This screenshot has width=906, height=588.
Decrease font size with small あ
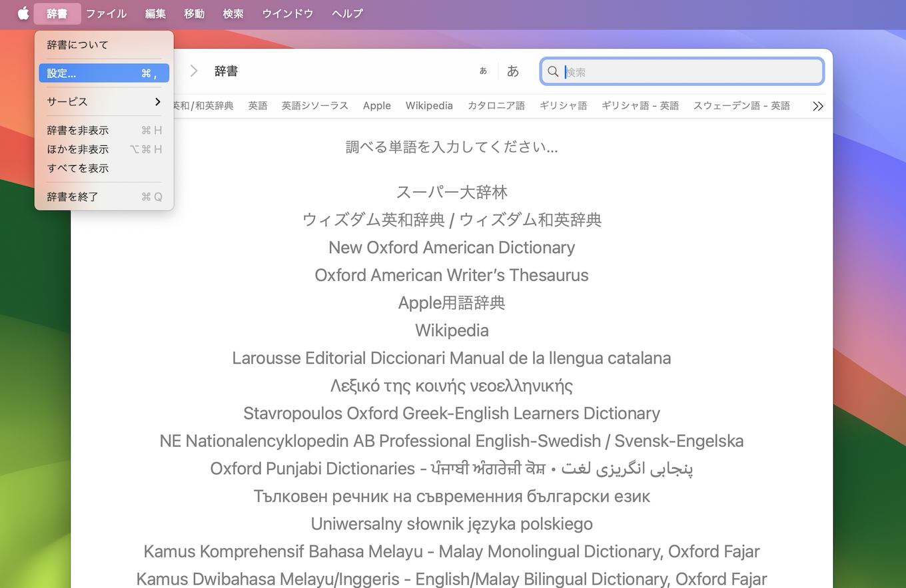483,71
